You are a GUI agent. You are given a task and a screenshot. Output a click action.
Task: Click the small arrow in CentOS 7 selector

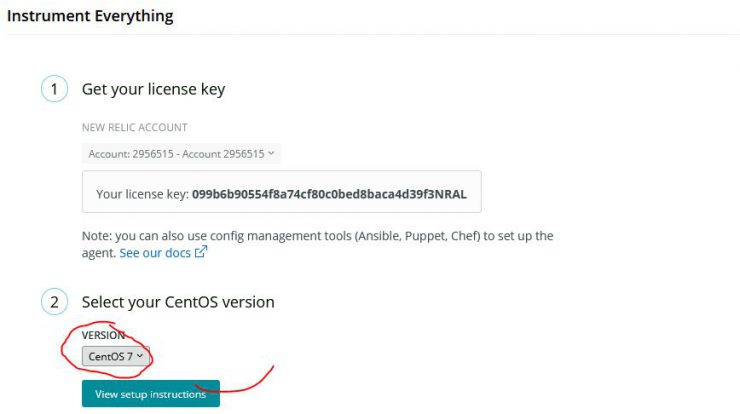(140, 356)
